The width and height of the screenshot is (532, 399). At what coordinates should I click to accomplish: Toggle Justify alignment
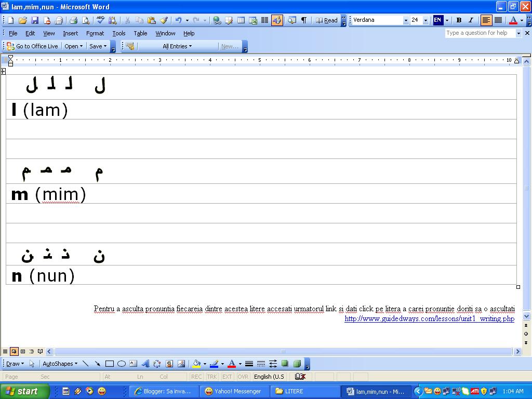click(498, 20)
